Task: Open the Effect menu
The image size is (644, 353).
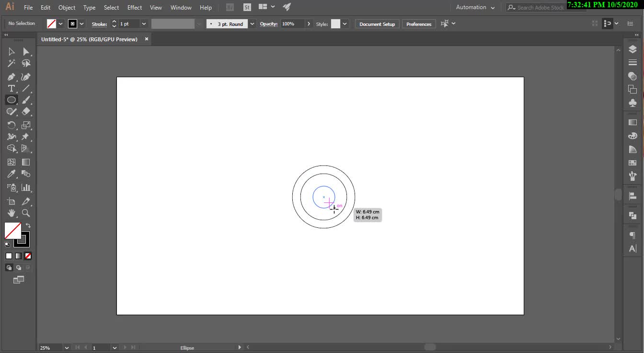Action: click(135, 8)
